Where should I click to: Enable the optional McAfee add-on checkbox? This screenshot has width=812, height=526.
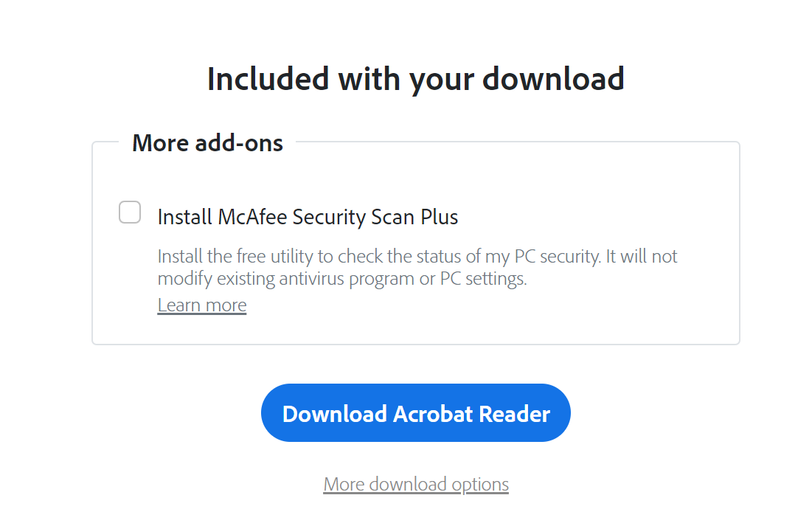(x=130, y=212)
